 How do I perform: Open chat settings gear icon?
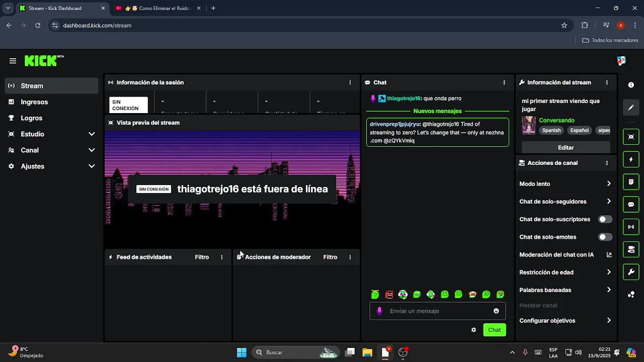tap(473, 330)
